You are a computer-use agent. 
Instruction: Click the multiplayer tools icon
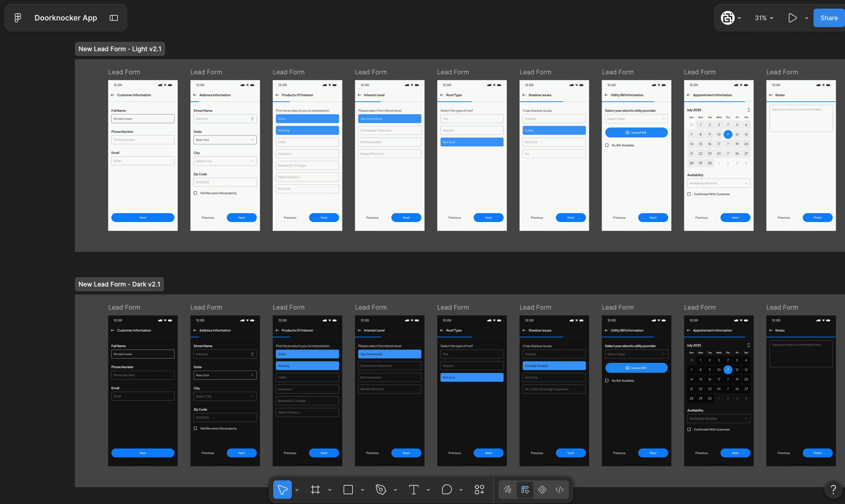(727, 18)
